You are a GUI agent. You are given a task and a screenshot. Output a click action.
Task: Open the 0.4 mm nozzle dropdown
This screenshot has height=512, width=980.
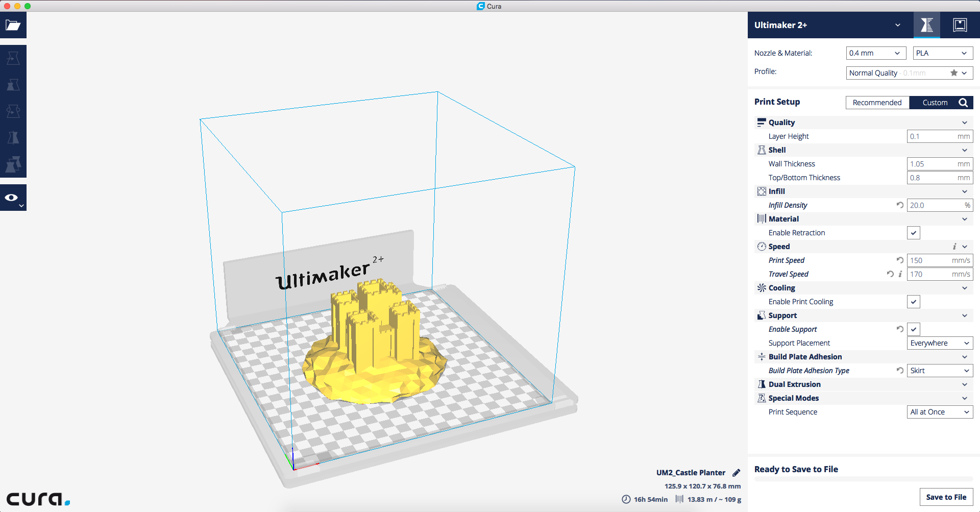pos(876,53)
